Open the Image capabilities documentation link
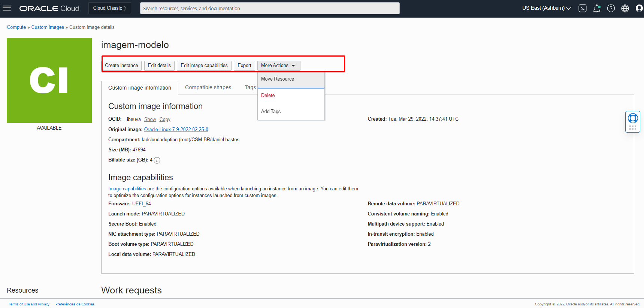644x308 pixels. (127, 189)
